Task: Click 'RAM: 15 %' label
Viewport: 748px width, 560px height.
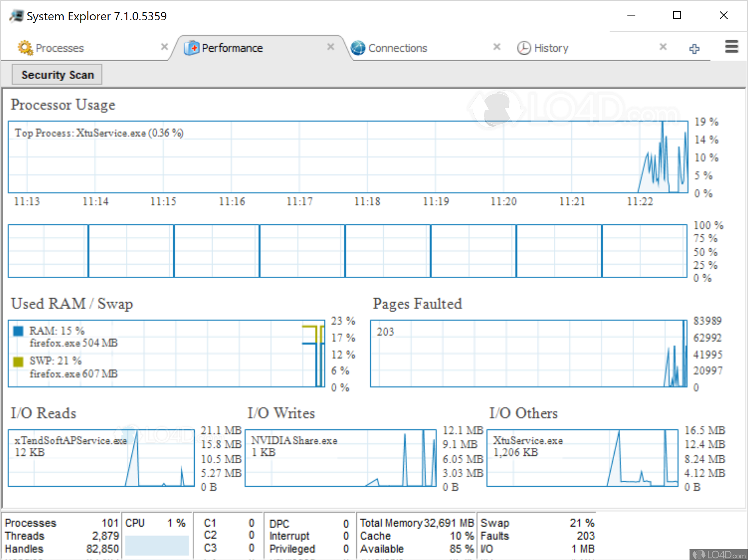Action: [x=57, y=331]
